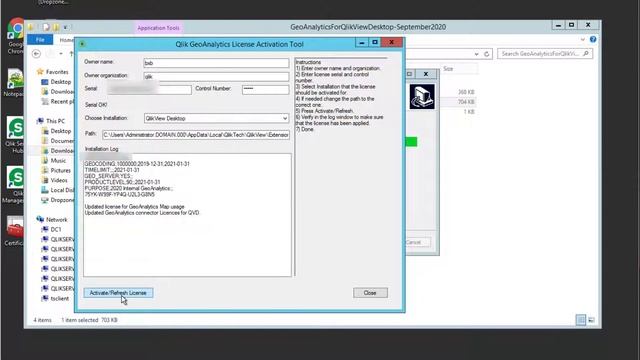Click the Serial OK status text

point(96,105)
